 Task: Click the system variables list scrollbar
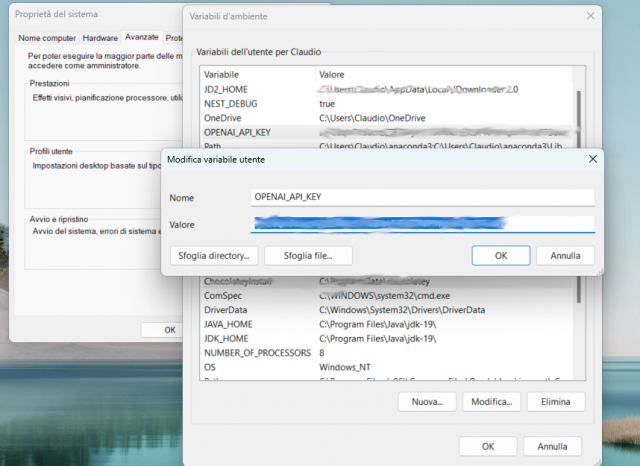(579, 330)
